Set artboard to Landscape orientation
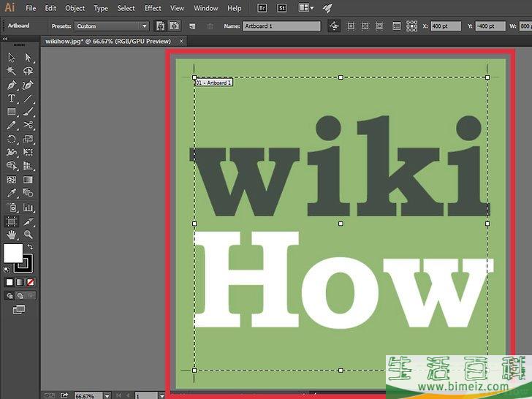 point(174,26)
